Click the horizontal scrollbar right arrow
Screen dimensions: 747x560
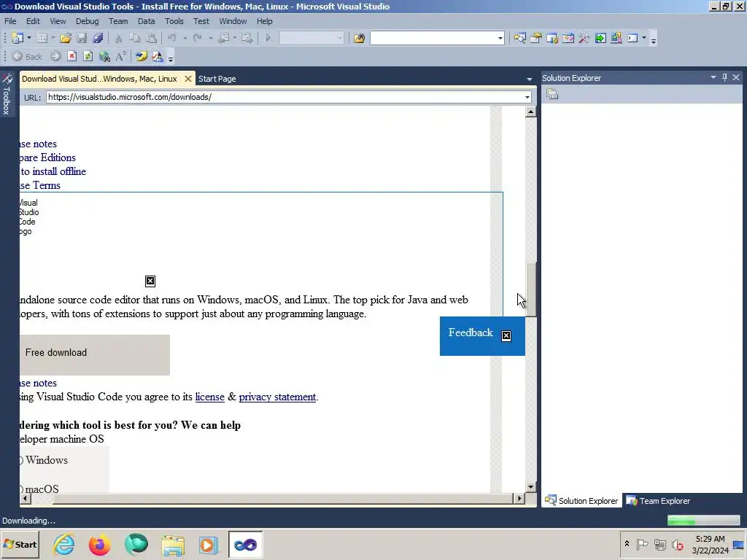(x=519, y=499)
